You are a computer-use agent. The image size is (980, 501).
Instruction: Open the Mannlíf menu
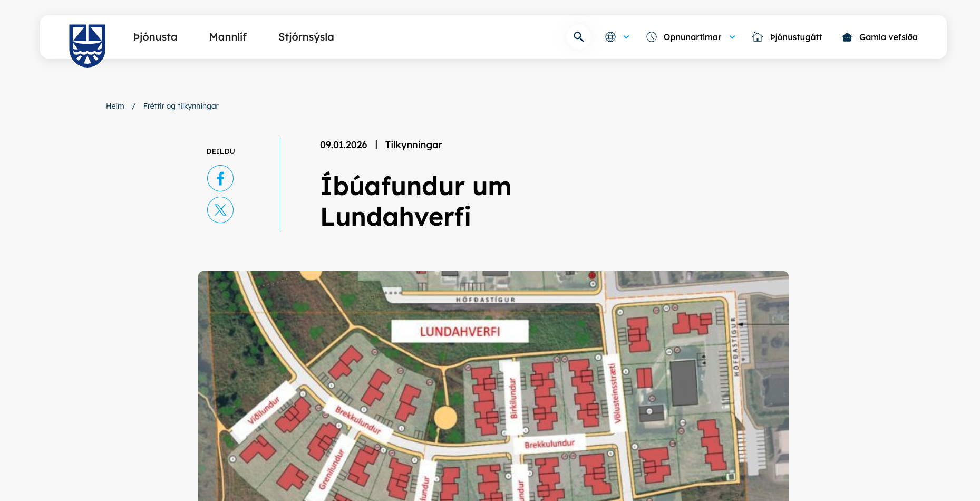coord(228,37)
